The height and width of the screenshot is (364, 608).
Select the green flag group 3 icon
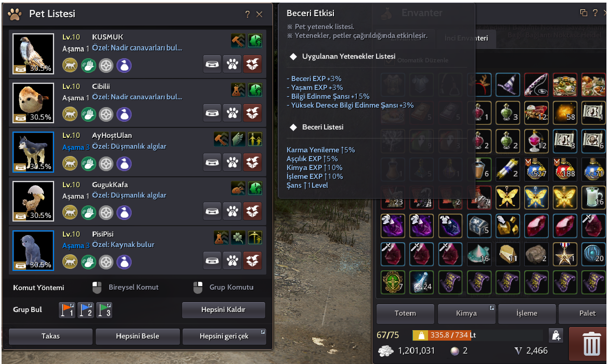[105, 310]
